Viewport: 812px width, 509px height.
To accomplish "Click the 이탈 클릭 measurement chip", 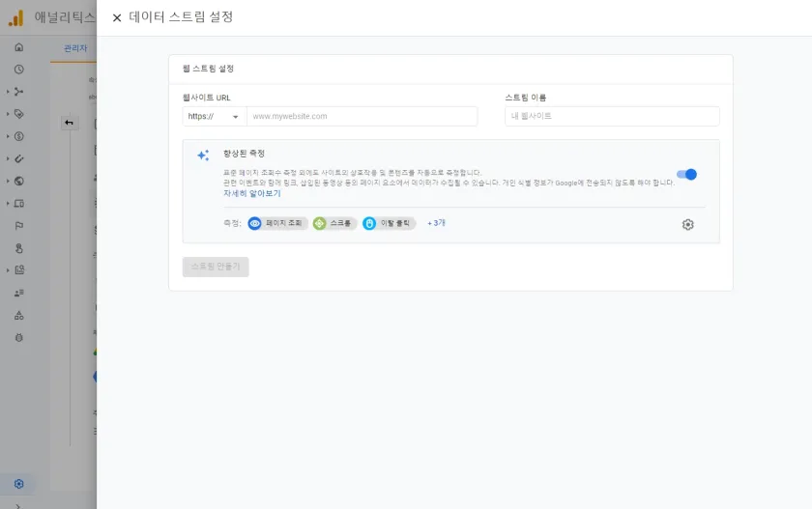I will (x=390, y=223).
